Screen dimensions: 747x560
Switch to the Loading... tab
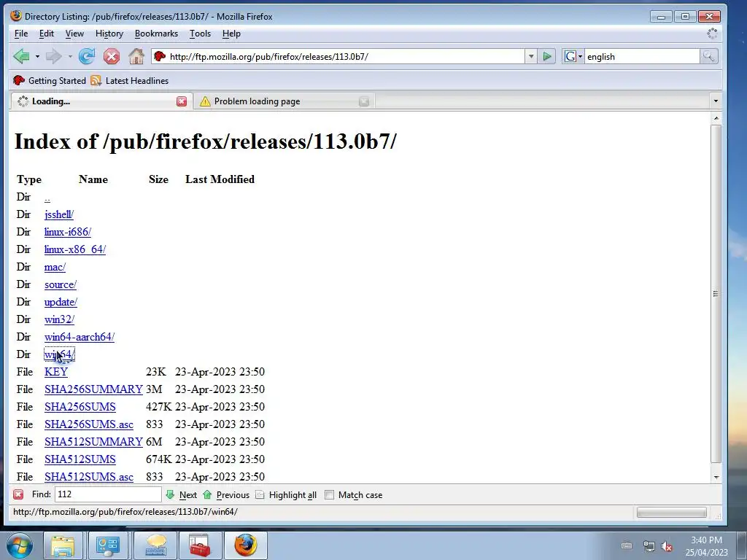click(x=101, y=101)
